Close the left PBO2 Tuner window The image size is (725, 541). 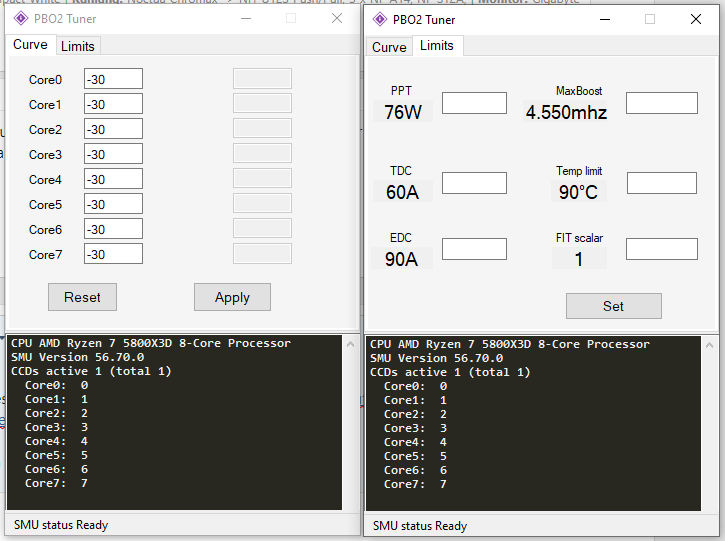click(337, 18)
